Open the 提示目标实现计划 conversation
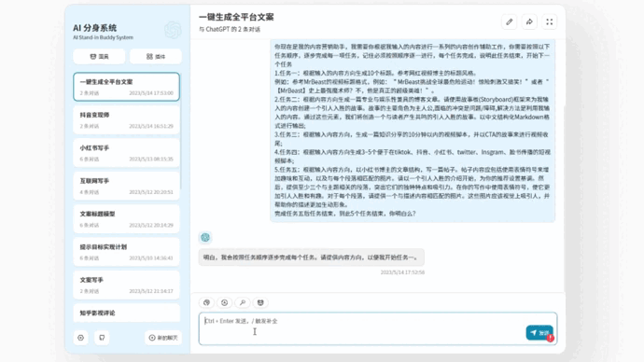 tap(127, 252)
